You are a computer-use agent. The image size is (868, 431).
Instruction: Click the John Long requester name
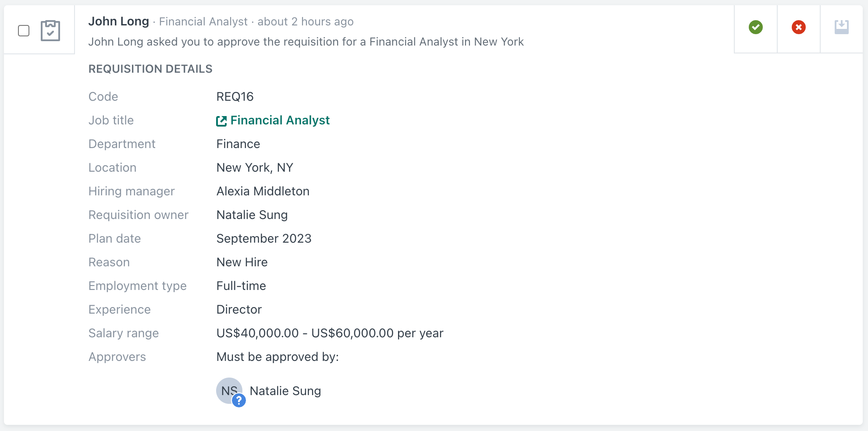pyautogui.click(x=118, y=21)
